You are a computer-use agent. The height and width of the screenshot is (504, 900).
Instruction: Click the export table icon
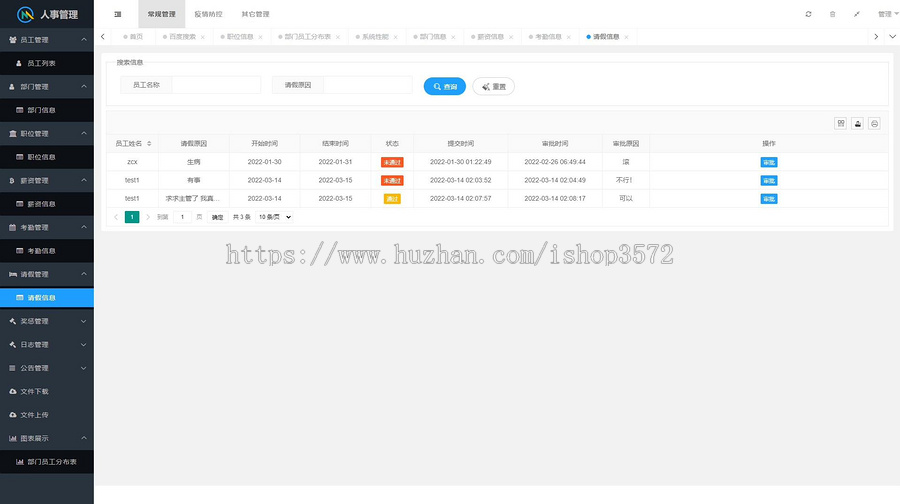point(858,123)
